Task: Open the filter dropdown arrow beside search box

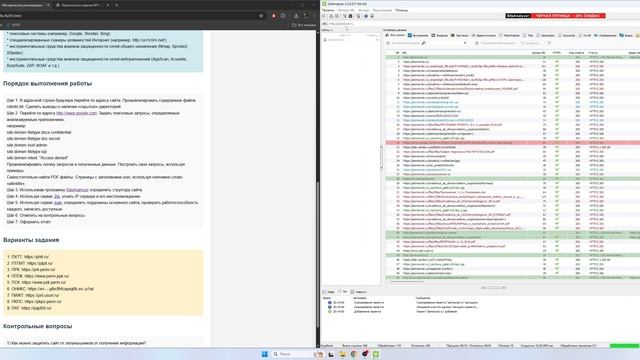Action: pos(465,43)
